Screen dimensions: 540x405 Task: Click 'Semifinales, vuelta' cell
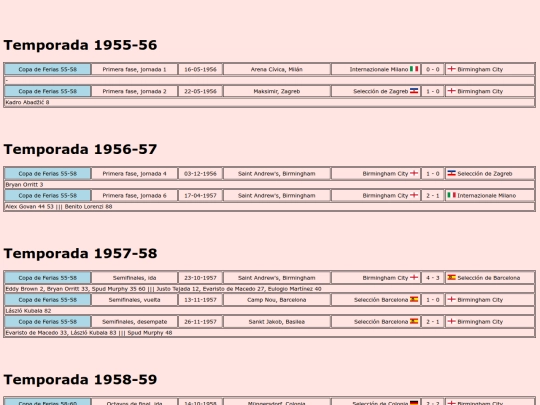point(135,300)
